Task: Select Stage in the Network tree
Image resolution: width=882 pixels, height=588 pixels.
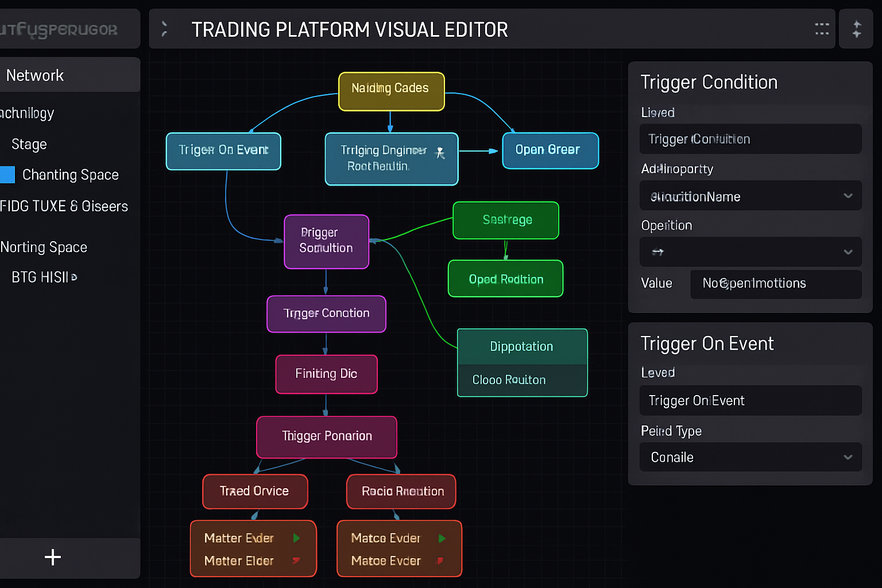Action: 28,144
